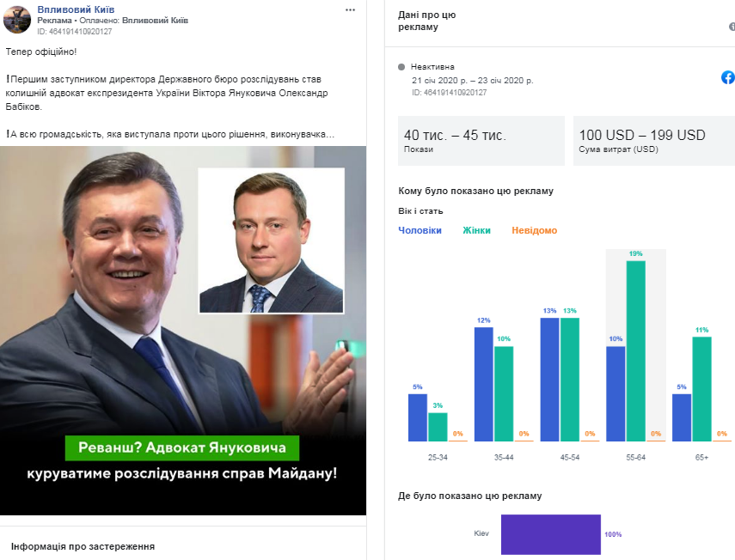Click the Впливовий Київ page avatar
Image resolution: width=735 pixels, height=560 pixels.
tap(17, 19)
